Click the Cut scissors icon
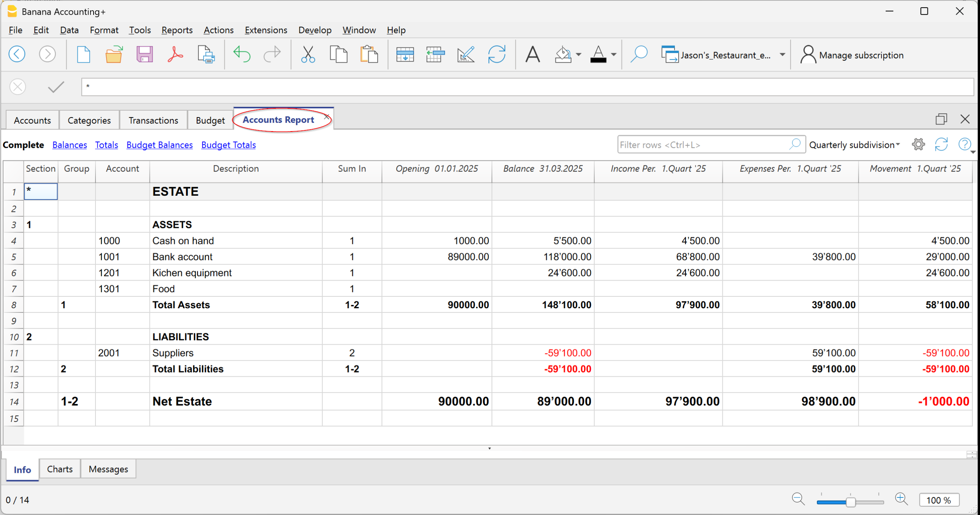This screenshot has width=980, height=515. [x=308, y=55]
